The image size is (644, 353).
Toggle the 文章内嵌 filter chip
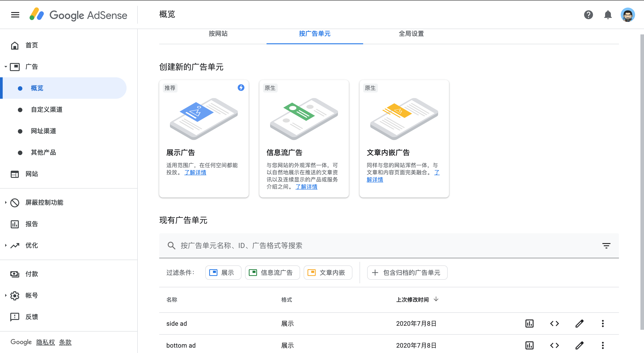click(328, 273)
